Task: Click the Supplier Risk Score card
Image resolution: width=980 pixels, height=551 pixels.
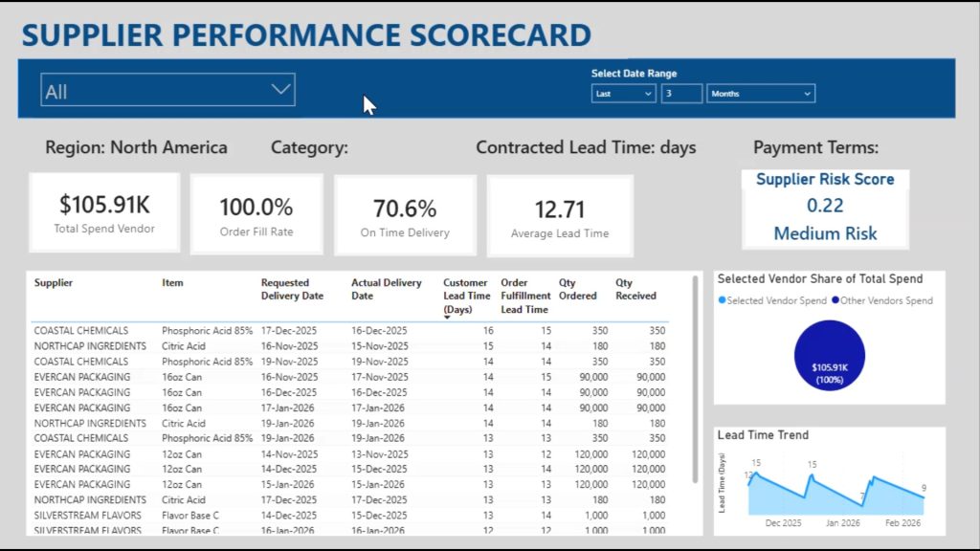Action: [x=825, y=207]
